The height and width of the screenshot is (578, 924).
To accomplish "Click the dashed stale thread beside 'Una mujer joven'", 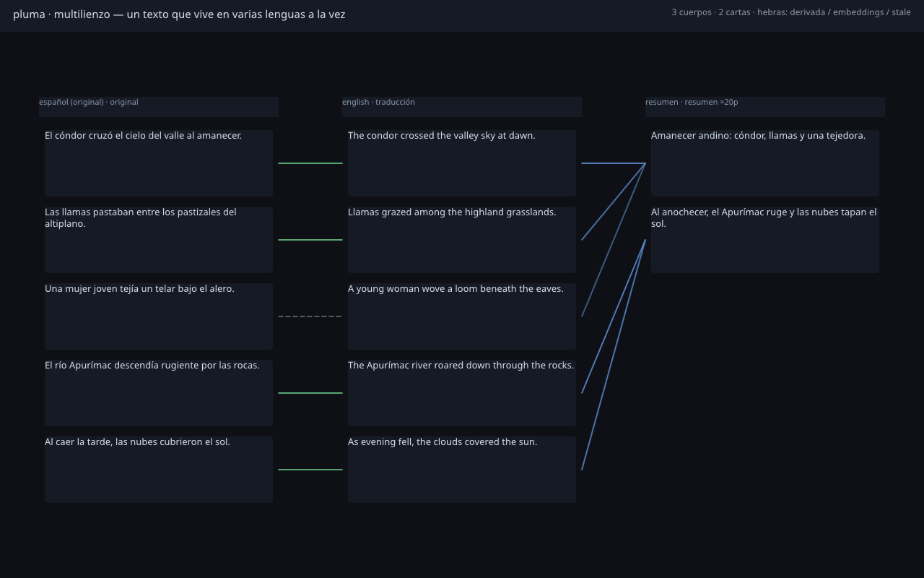I will (310, 316).
